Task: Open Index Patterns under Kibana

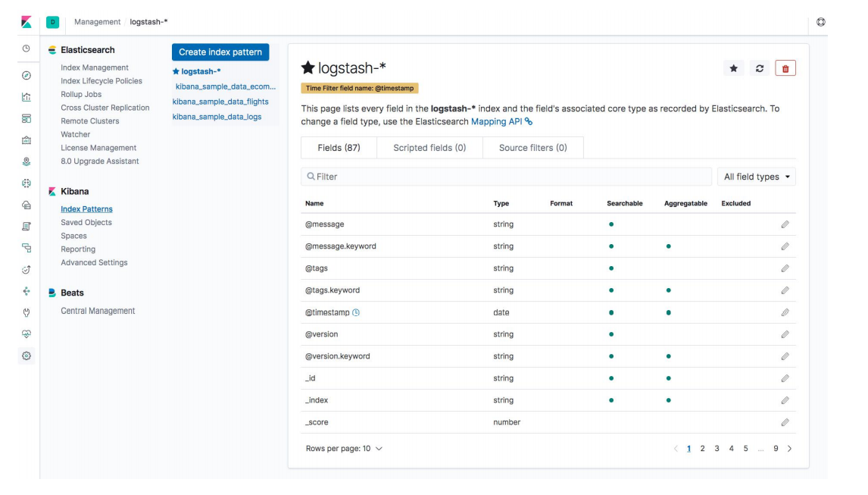Action: pyautogui.click(x=86, y=209)
